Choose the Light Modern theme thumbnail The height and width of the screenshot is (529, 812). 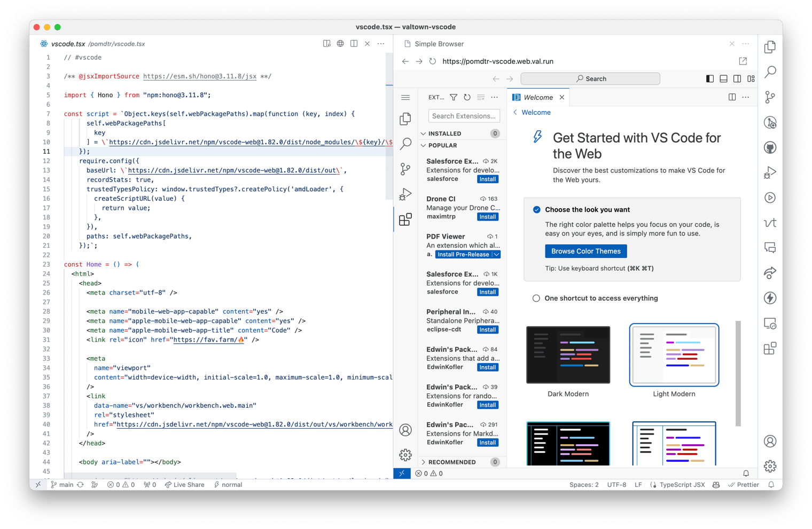point(674,355)
